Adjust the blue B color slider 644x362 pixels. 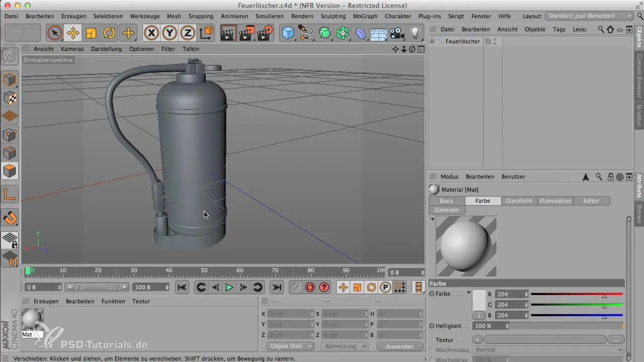coord(577,315)
